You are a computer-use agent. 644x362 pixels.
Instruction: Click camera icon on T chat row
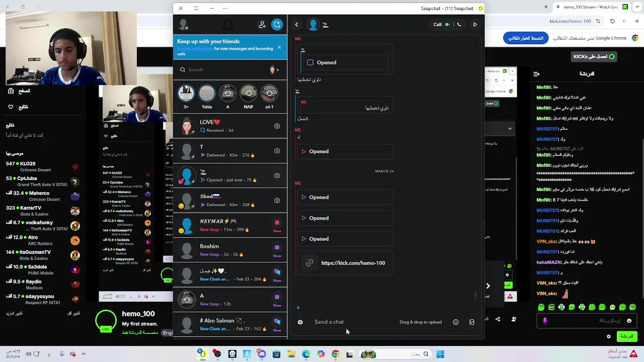(277, 151)
